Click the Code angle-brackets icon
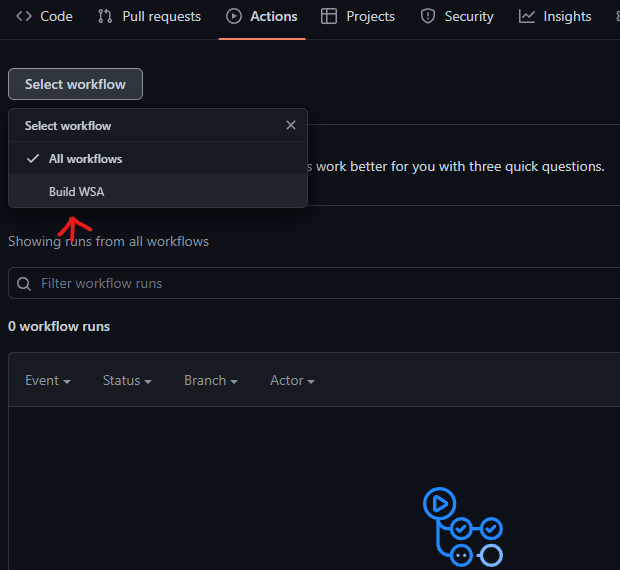The height and width of the screenshot is (570, 620). coord(24,16)
